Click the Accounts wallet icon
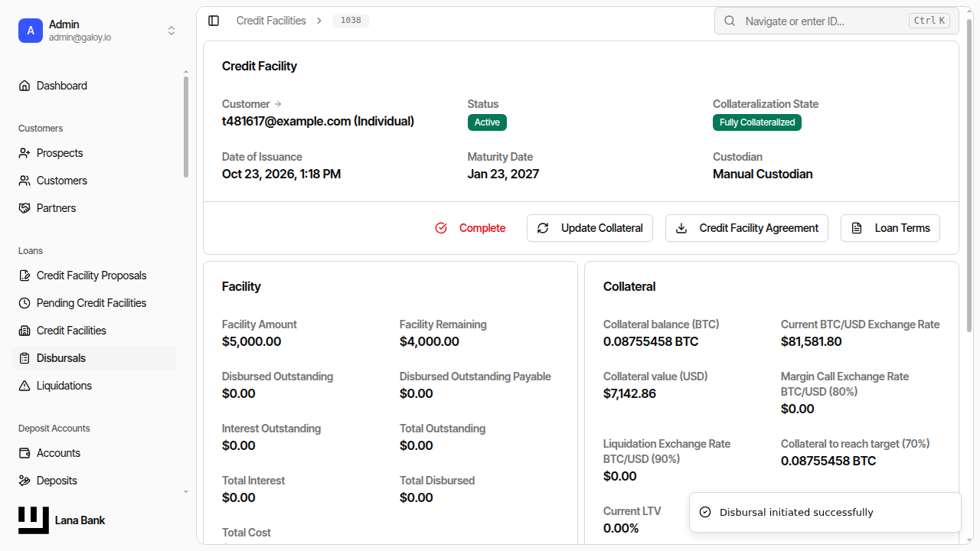The height and width of the screenshot is (551, 980). point(24,453)
